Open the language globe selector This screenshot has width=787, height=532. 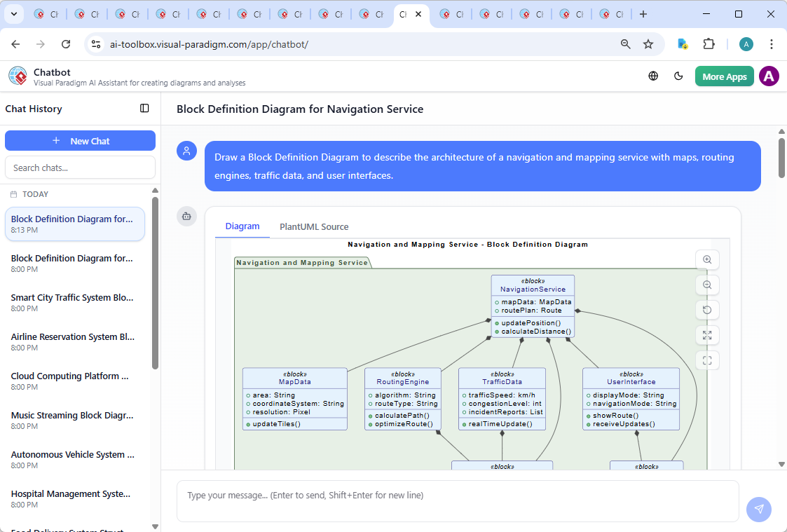(653, 76)
